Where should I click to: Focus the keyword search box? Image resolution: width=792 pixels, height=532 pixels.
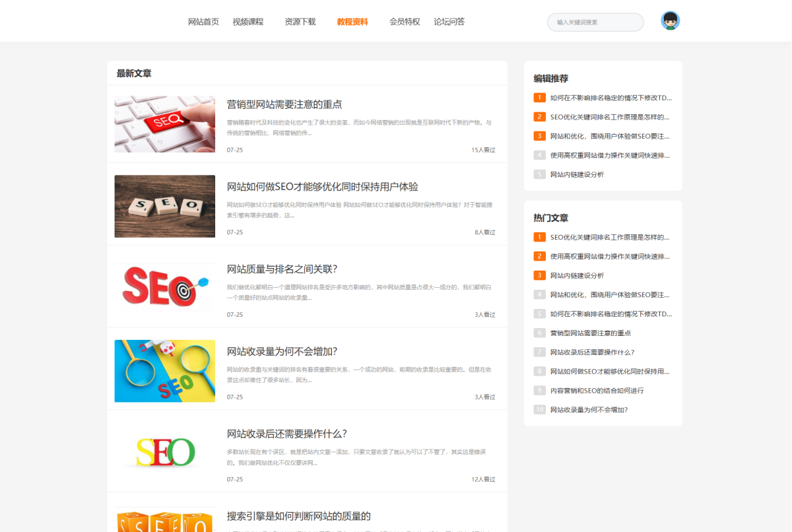point(595,22)
